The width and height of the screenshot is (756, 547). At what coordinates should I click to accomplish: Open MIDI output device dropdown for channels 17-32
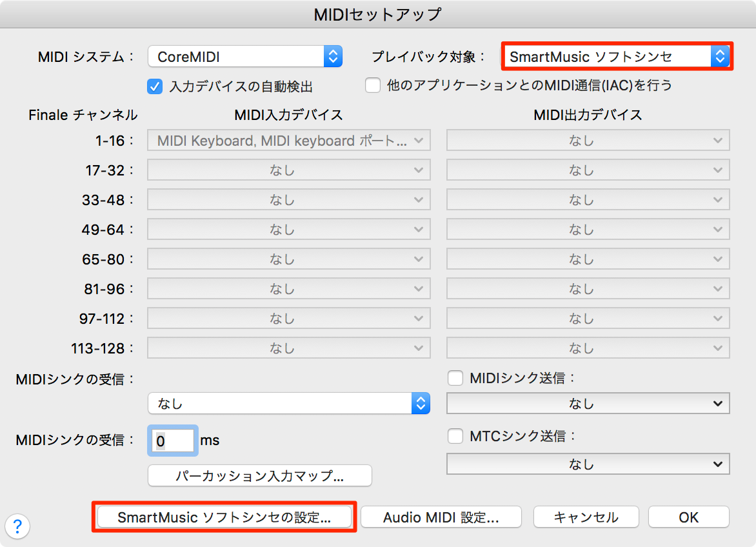click(x=588, y=170)
